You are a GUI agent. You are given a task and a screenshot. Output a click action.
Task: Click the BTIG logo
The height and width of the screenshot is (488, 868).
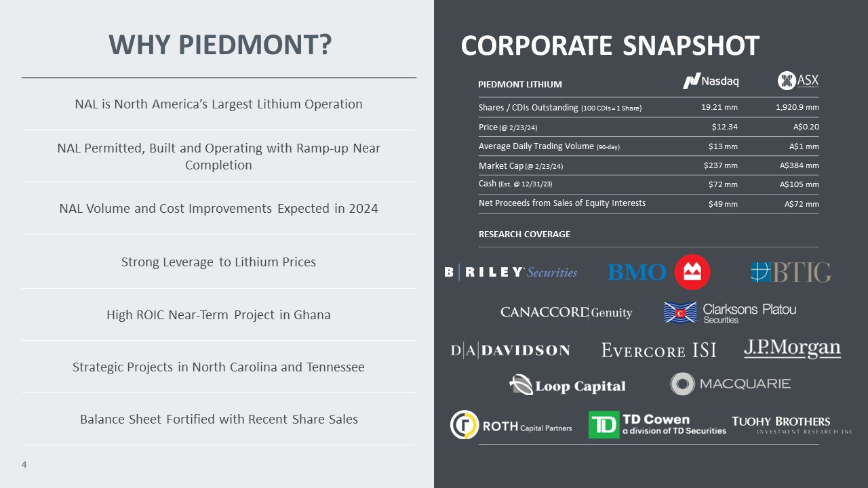(791, 272)
